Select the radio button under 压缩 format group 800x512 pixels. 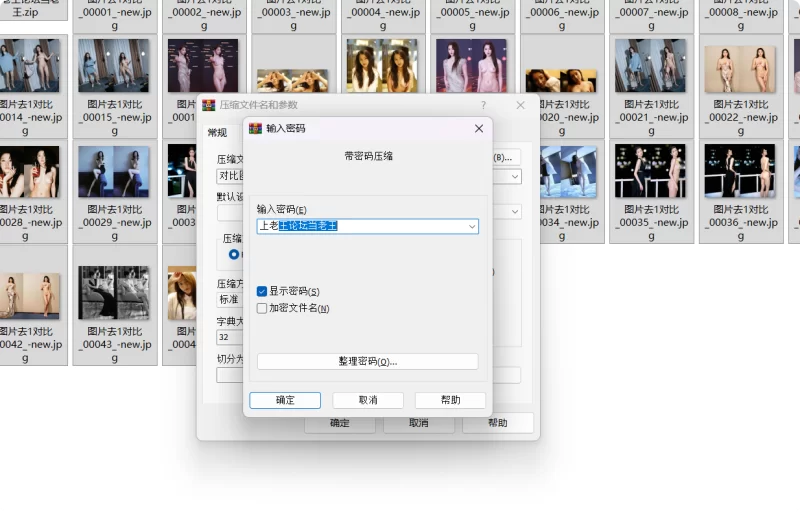(x=234, y=254)
